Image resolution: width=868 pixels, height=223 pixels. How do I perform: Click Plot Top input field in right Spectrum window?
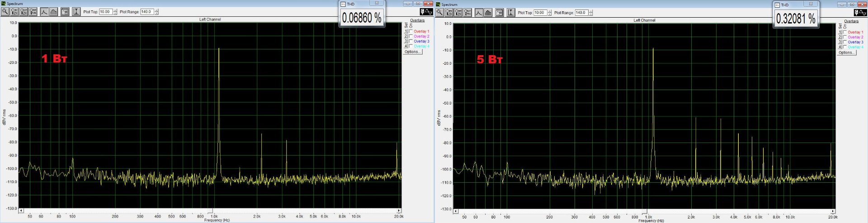(x=540, y=13)
